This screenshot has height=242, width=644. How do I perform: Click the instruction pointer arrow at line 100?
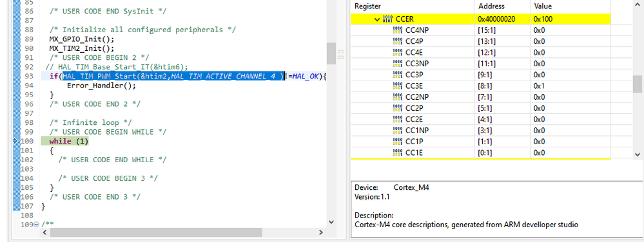point(16,141)
